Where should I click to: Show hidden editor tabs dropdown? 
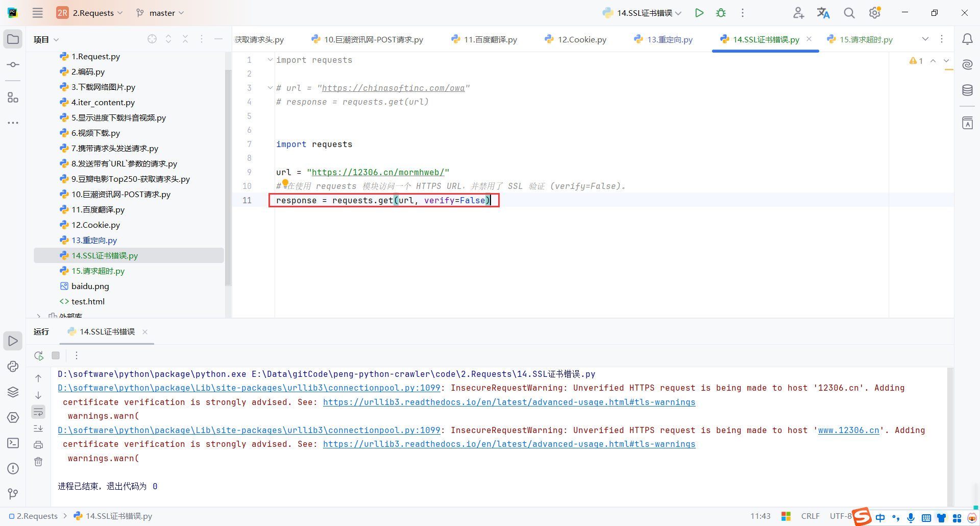click(x=925, y=39)
